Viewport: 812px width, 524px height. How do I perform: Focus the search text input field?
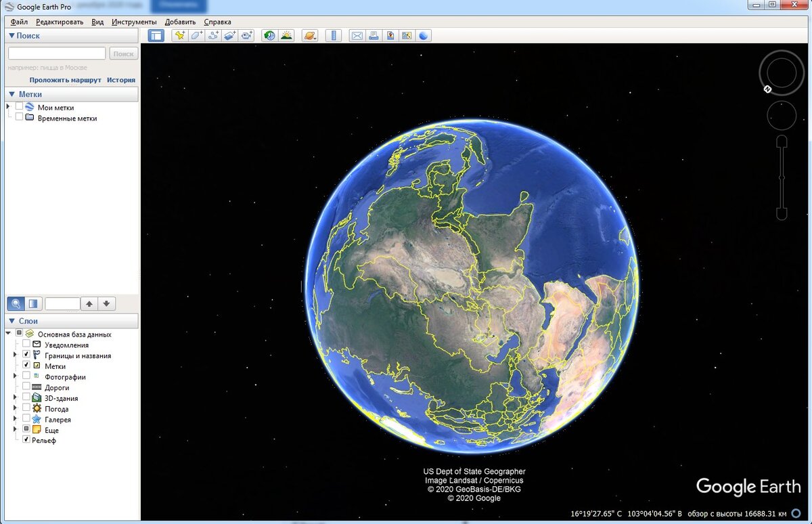(x=57, y=53)
